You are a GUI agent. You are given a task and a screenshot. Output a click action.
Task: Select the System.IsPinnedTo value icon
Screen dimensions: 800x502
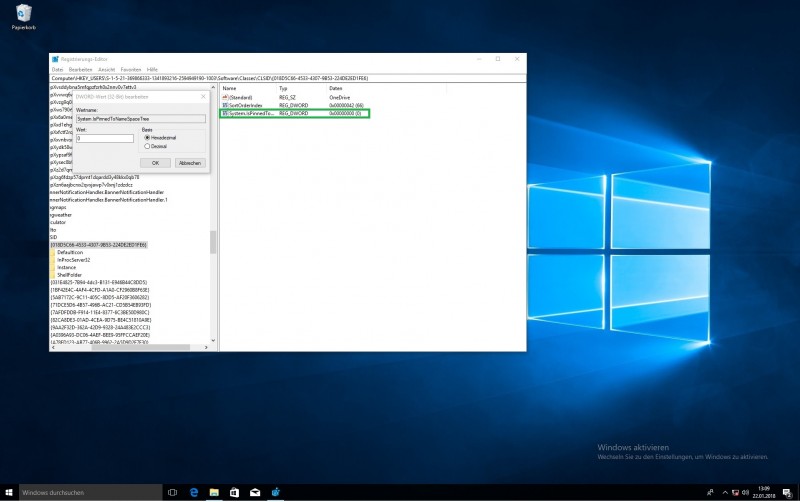pos(225,113)
